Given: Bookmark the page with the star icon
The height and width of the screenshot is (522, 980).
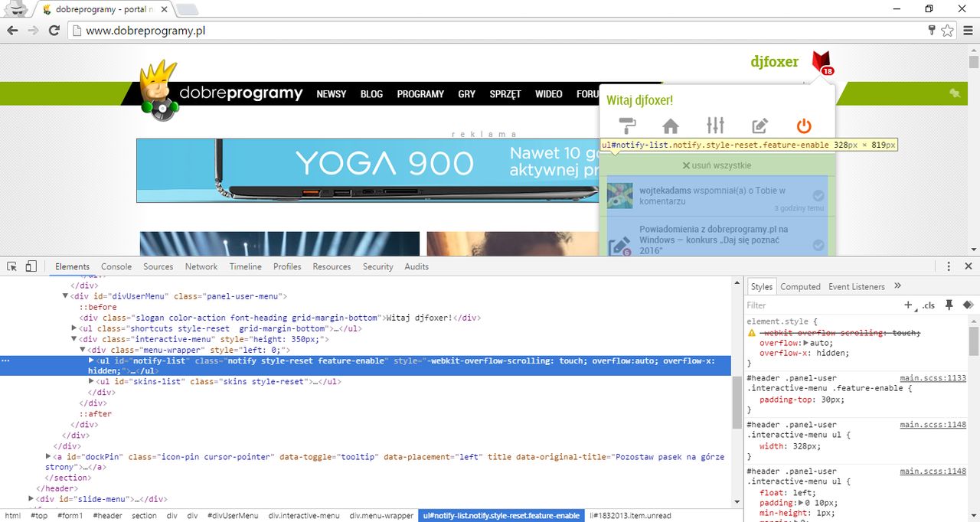Looking at the screenshot, I should [948, 31].
